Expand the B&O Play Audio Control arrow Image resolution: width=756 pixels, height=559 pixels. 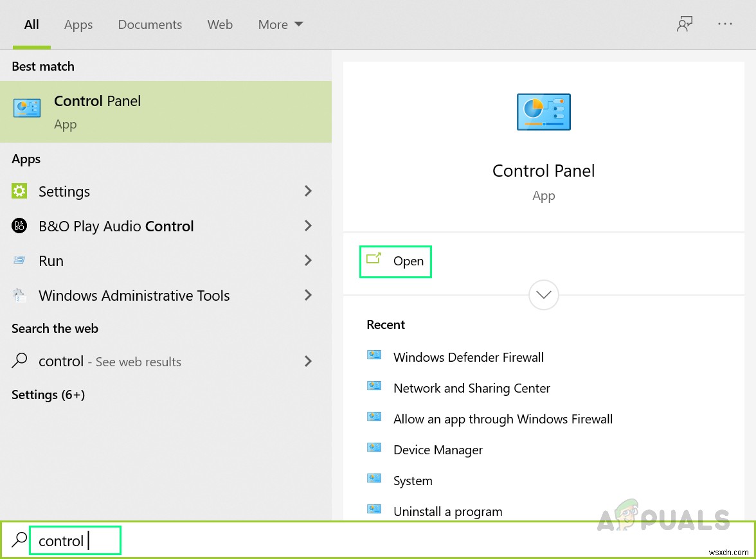308,226
